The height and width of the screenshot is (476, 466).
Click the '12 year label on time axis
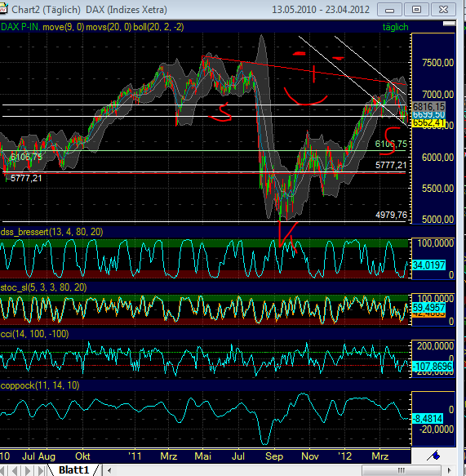point(345,456)
